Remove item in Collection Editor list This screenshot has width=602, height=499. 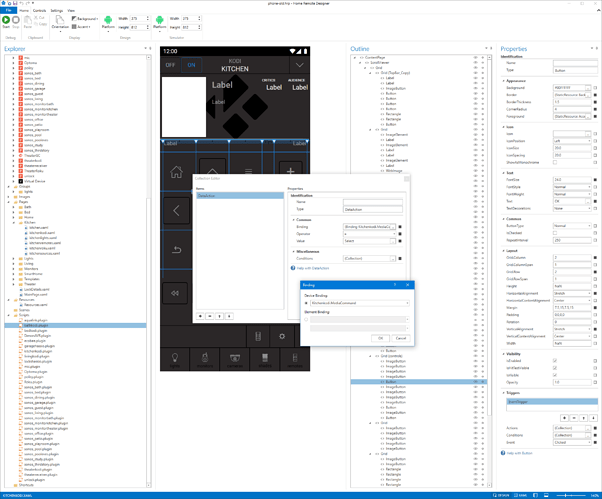click(x=210, y=316)
